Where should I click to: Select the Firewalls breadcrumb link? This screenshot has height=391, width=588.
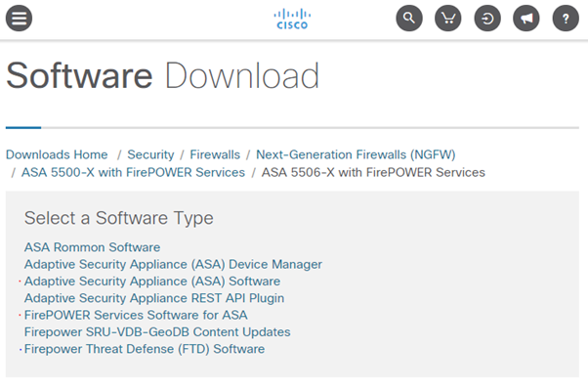[215, 154]
